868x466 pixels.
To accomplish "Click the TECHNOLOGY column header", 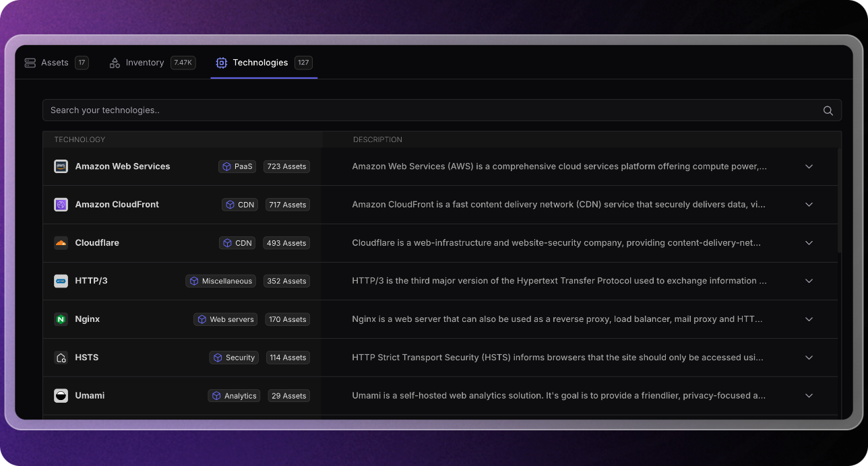I will click(80, 139).
